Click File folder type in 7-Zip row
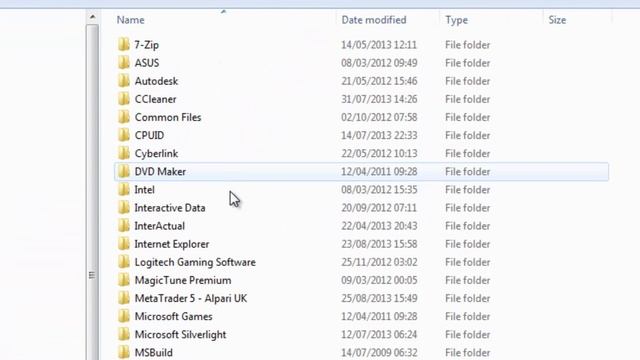Image resolution: width=640 pixels, height=360 pixels. click(x=467, y=45)
